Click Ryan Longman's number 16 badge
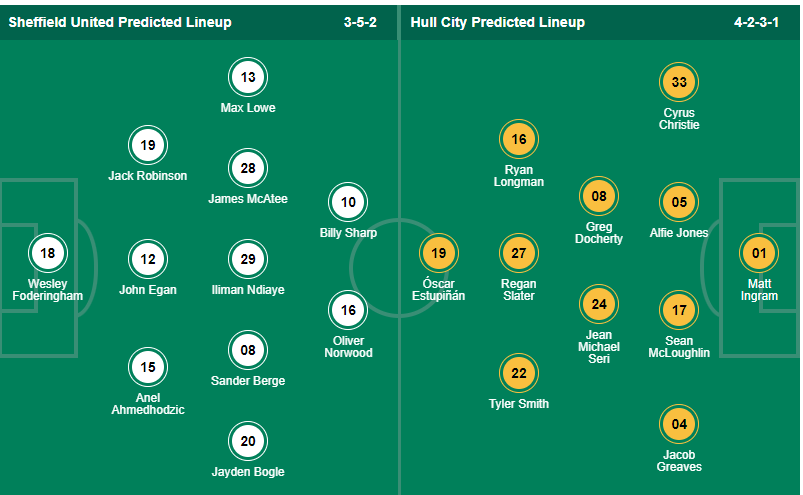This screenshot has width=803, height=495. tap(519, 139)
